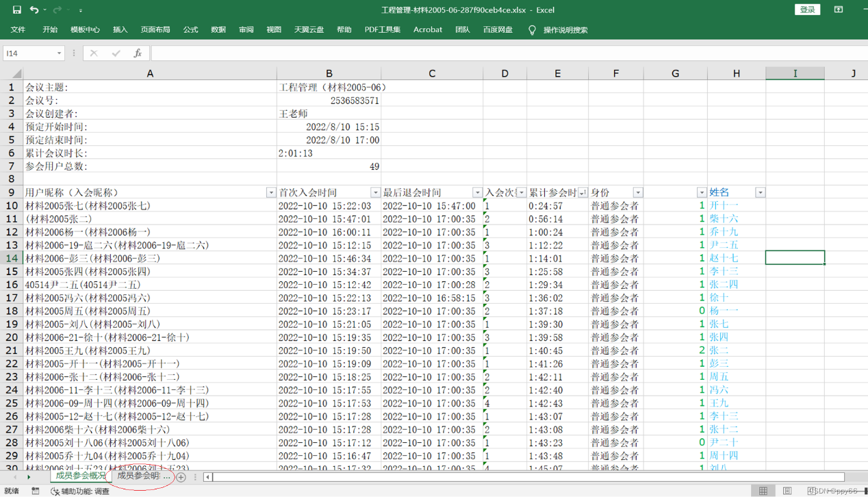The width and height of the screenshot is (868, 501).
Task: Open filter dropdown for 姓名 column
Action: pyautogui.click(x=760, y=193)
